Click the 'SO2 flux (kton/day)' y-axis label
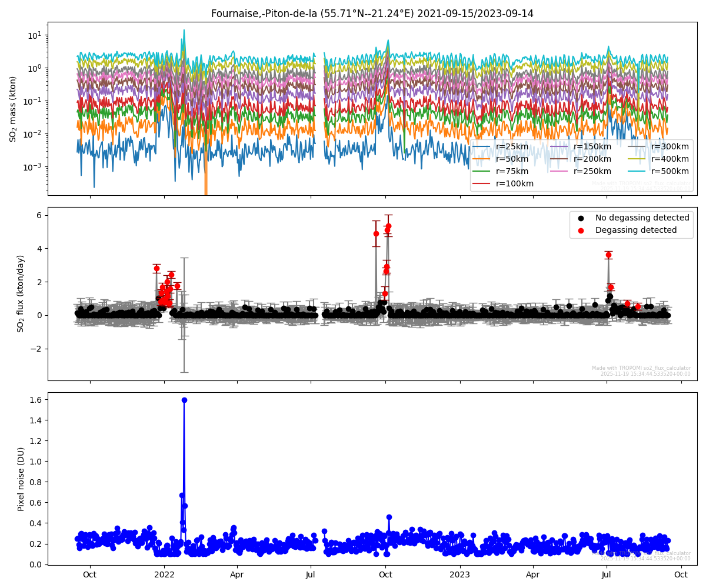Image resolution: width=706 pixels, height=588 pixels. [x=21, y=293]
